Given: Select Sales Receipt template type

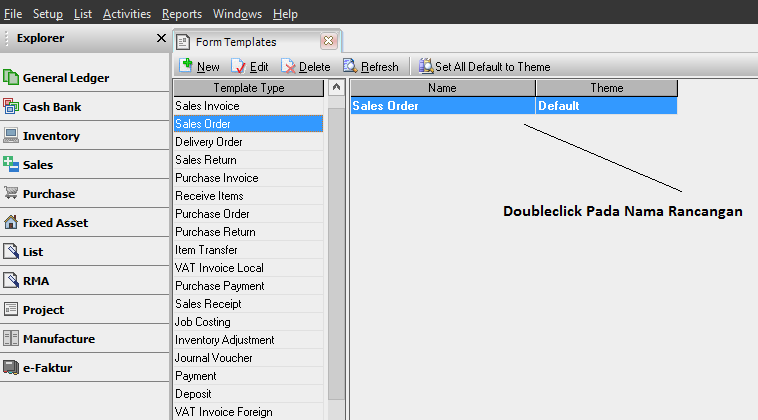Looking at the screenshot, I should pos(248,304).
